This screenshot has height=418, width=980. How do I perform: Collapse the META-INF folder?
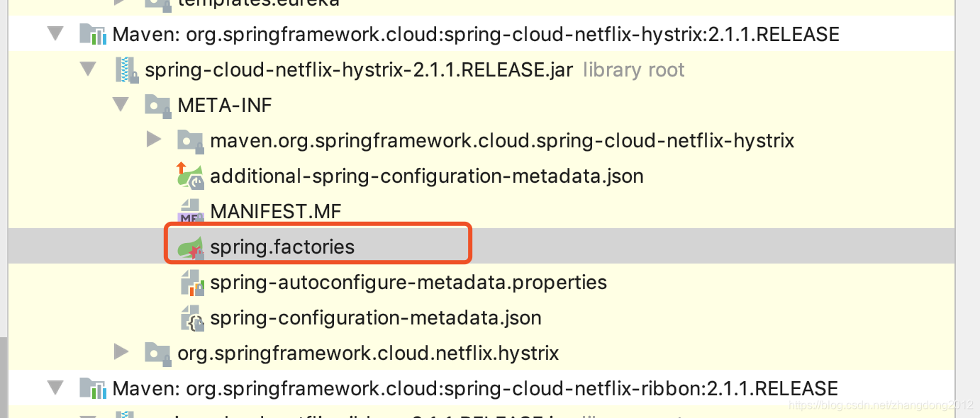coord(121,104)
